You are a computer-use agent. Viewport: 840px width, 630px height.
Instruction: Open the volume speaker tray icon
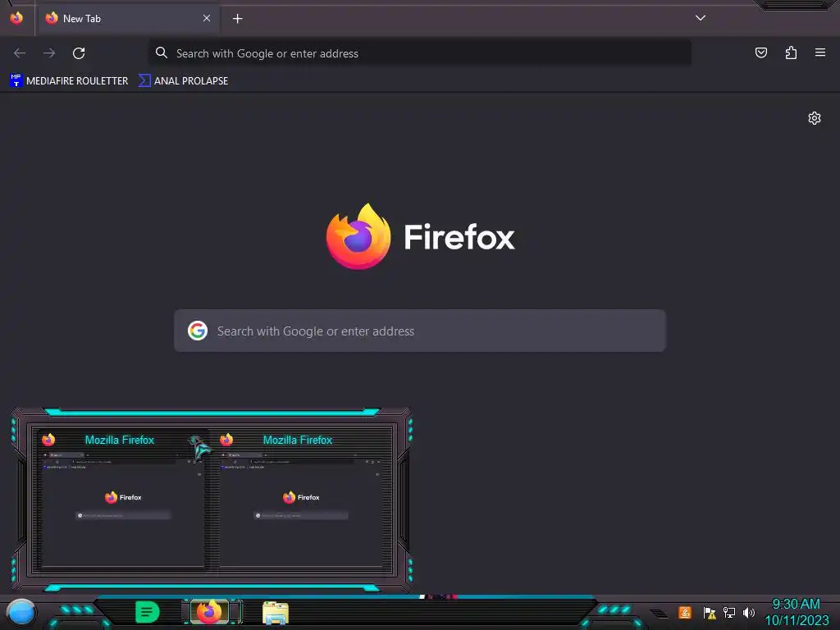tap(749, 612)
